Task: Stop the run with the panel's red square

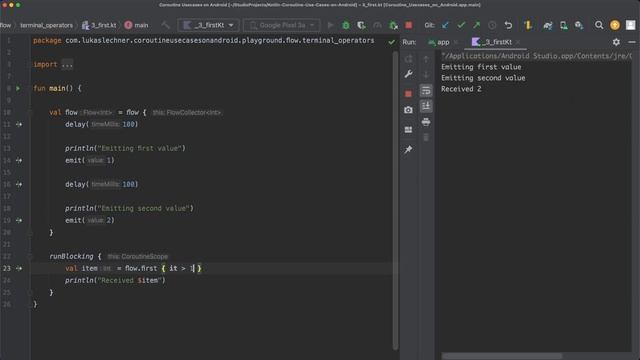Action: click(408, 94)
